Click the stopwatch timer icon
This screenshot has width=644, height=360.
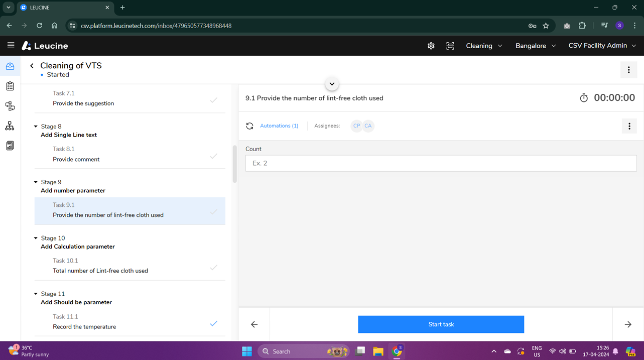[x=584, y=98]
